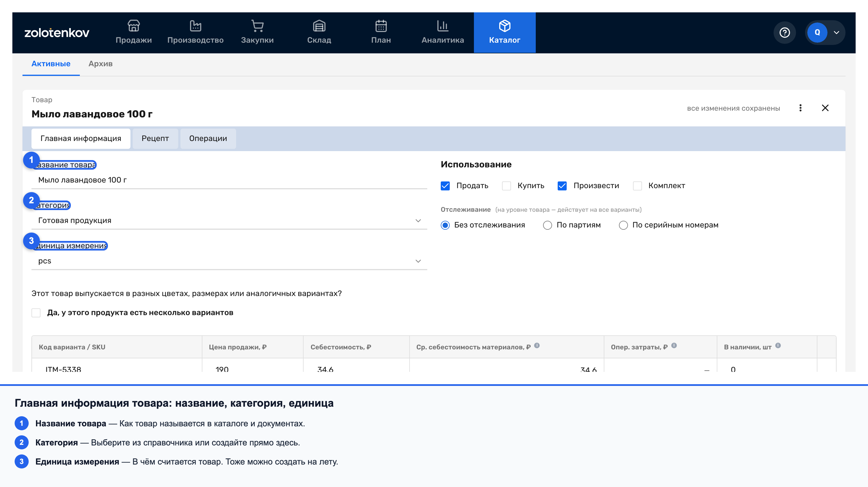Open the Закупки cart icon
The height and width of the screenshot is (487, 868).
click(x=257, y=26)
